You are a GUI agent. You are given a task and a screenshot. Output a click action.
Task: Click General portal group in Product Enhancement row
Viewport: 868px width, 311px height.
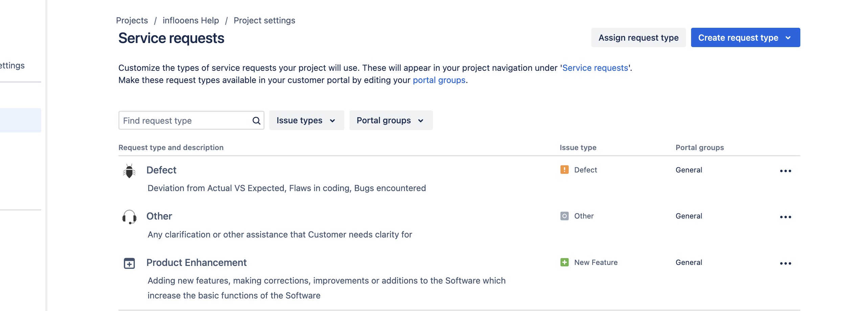pos(689,262)
